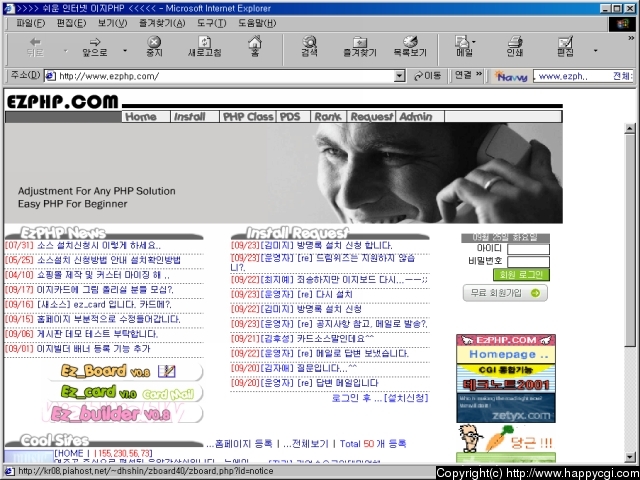Expand the address bar URL dropdown
This screenshot has width=640, height=480.
400,76
